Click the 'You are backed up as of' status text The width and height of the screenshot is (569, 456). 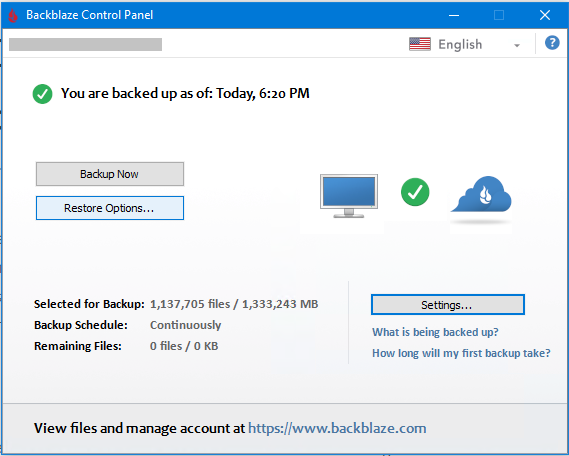tap(185, 94)
